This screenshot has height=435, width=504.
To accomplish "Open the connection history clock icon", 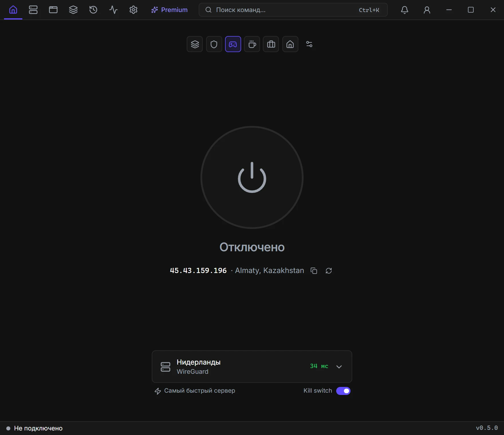I will point(93,10).
